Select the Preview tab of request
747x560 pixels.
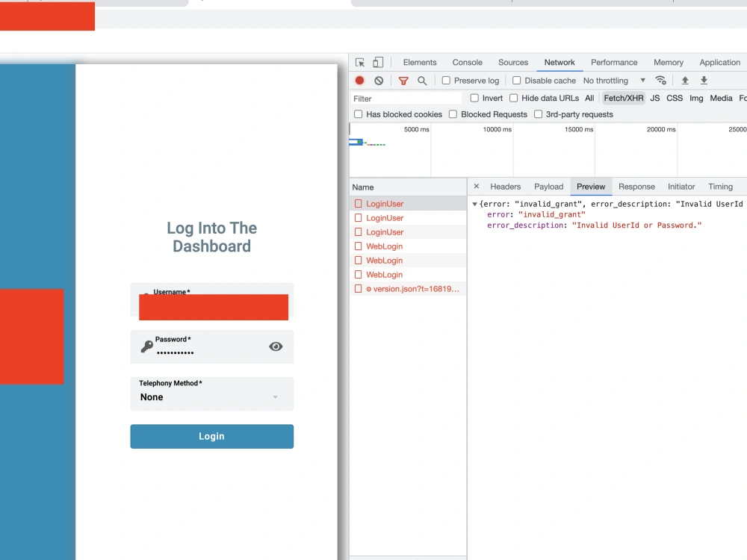(591, 187)
